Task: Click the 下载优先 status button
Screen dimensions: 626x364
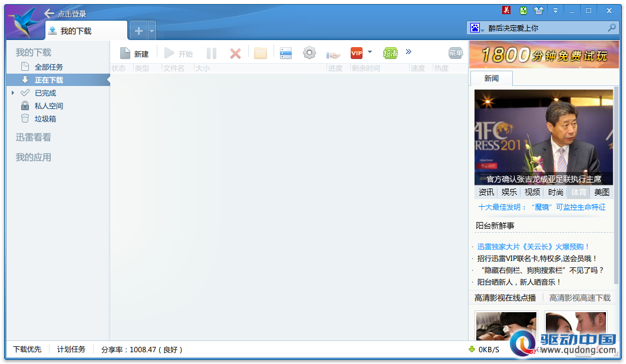Action: tap(27, 349)
